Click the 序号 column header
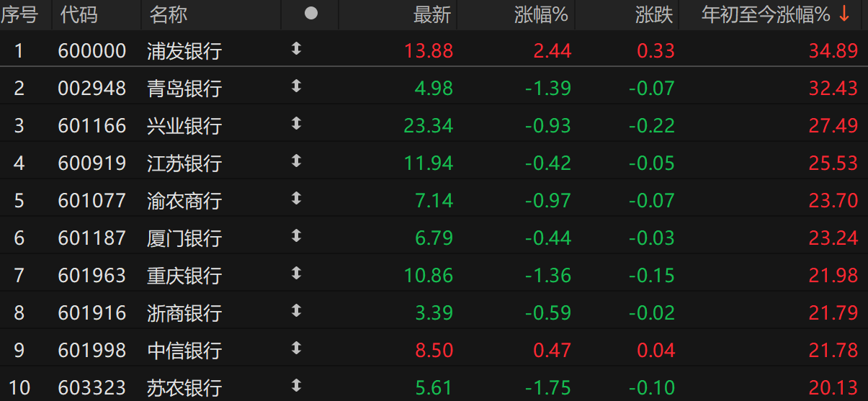Image resolution: width=868 pixels, height=401 pixels. click(x=19, y=14)
